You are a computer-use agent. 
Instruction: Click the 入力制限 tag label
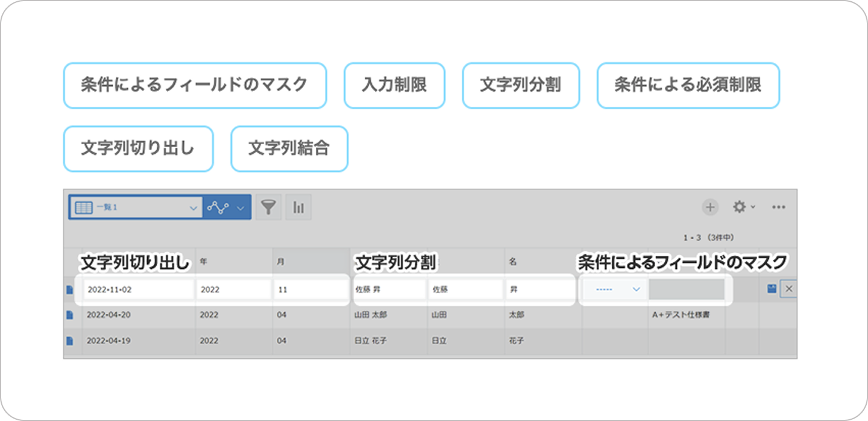click(x=394, y=86)
